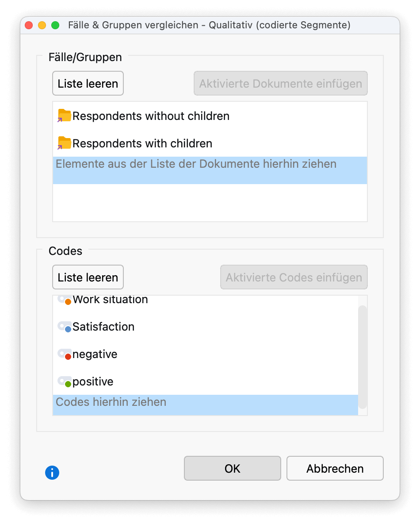The width and height of the screenshot is (420, 524).
Task: Select the Respondents with children entry
Action: [142, 144]
